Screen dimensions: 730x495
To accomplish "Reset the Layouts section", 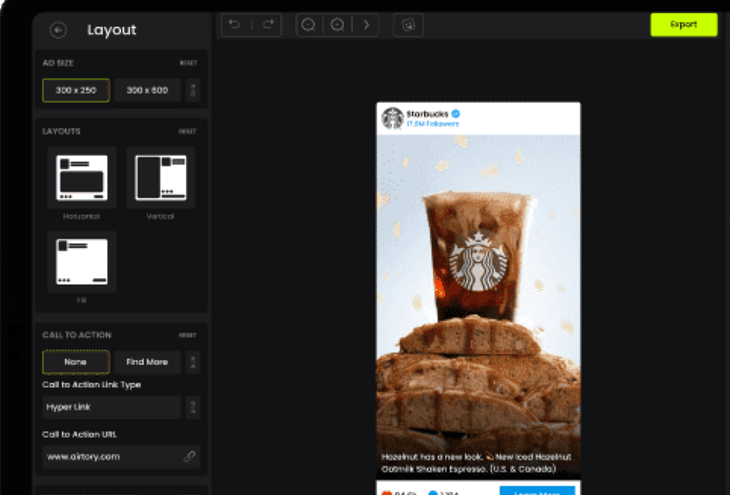I will [x=188, y=131].
